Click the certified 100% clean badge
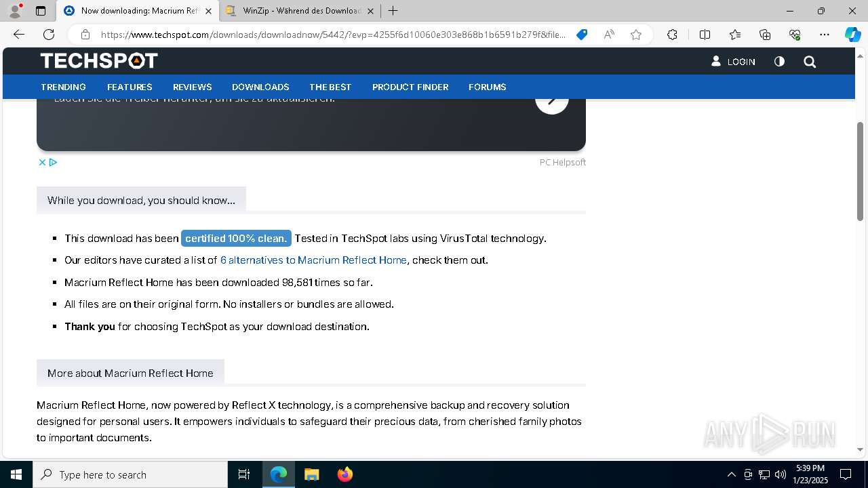This screenshot has width=868, height=488. 236,238
